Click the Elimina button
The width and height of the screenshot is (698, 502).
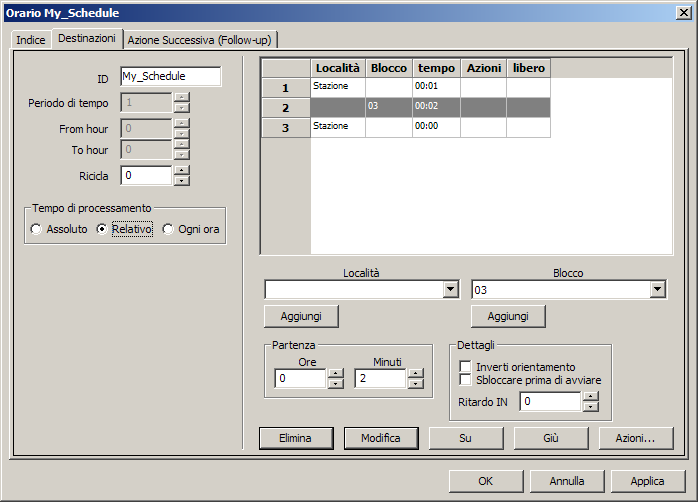[x=295, y=438]
